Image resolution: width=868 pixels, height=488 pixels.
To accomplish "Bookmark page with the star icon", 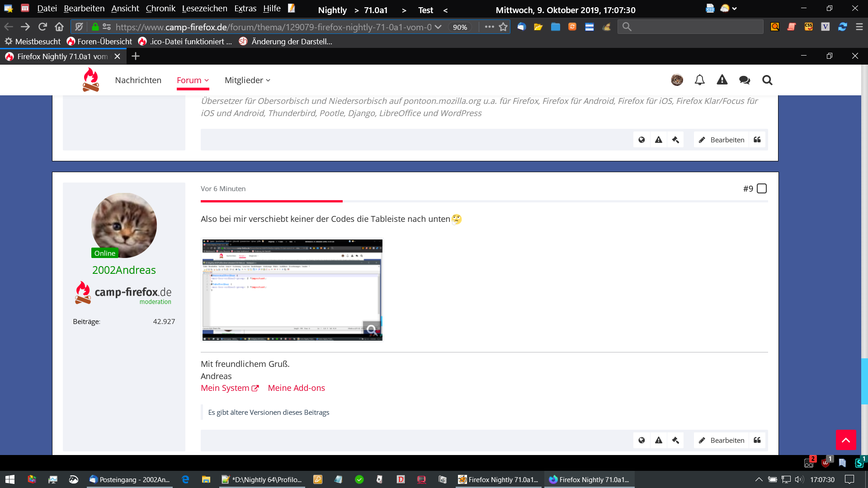I will click(503, 27).
